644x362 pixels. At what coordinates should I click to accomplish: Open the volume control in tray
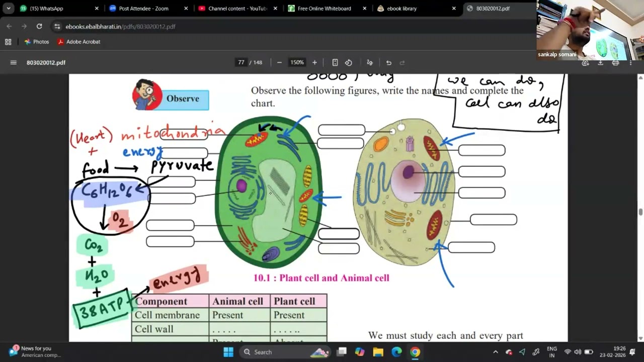(578, 352)
